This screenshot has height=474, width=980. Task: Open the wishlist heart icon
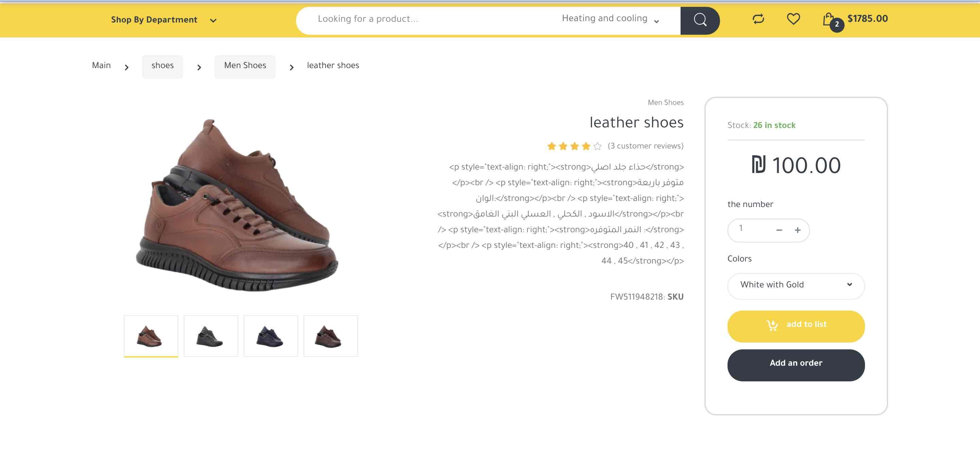[x=793, y=19]
